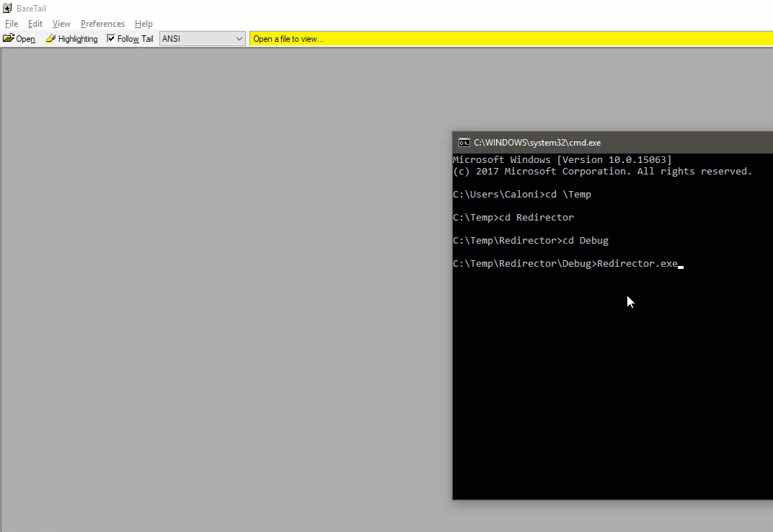Viewport: 773px width, 532px height.
Task: Click the Follow Tail text label
Action: pos(136,39)
